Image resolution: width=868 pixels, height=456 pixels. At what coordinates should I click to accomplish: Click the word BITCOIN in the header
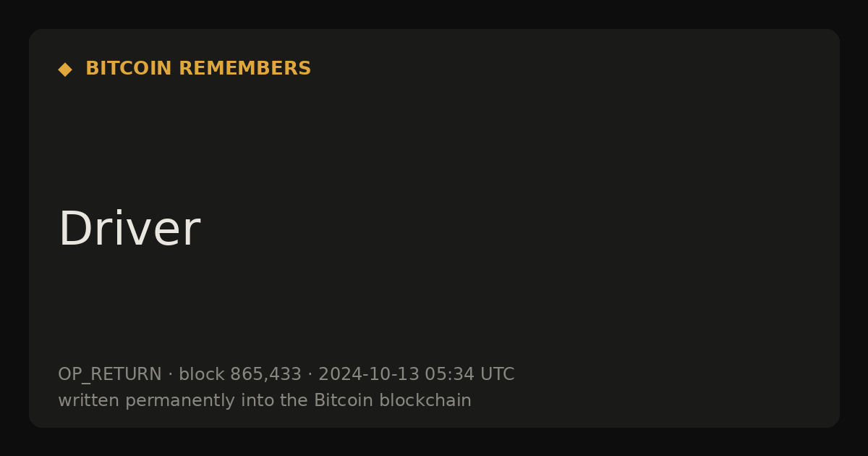[129, 69]
